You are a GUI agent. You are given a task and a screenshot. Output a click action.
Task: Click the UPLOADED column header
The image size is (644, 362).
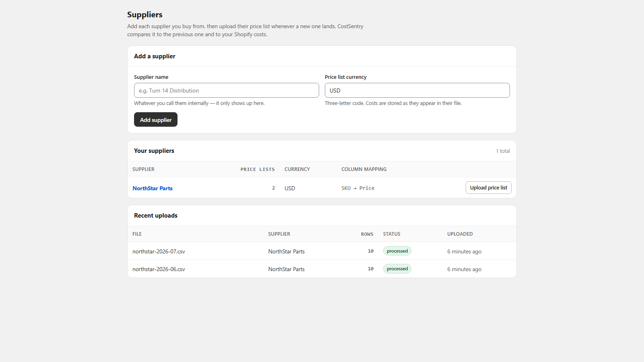coord(460,234)
